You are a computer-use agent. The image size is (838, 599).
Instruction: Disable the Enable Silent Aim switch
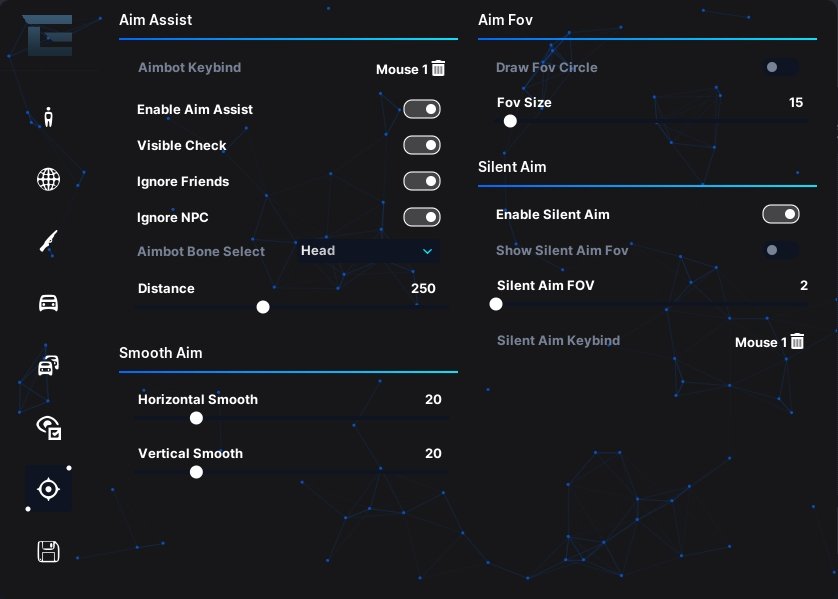(781, 214)
